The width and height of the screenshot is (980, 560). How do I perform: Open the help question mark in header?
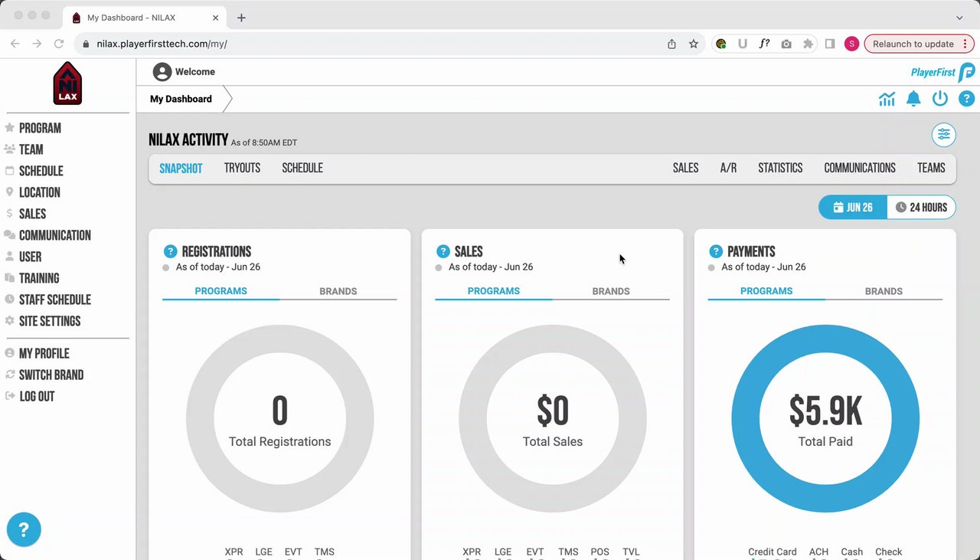966,99
